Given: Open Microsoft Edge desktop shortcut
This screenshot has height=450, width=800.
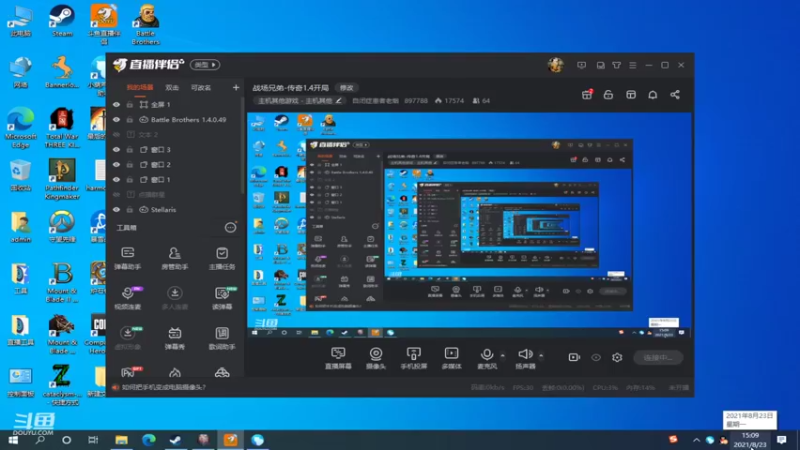Looking at the screenshot, I should (20, 128).
